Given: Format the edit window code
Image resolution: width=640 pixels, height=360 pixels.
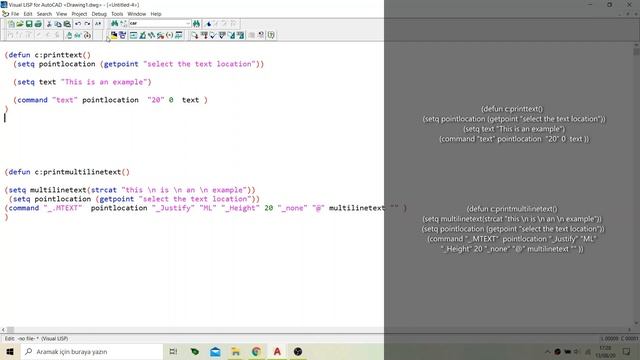Looking at the screenshot, I should click(x=231, y=35).
